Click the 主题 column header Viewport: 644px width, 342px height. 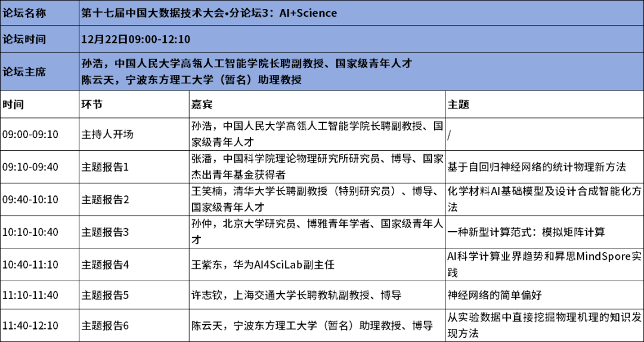click(544, 104)
